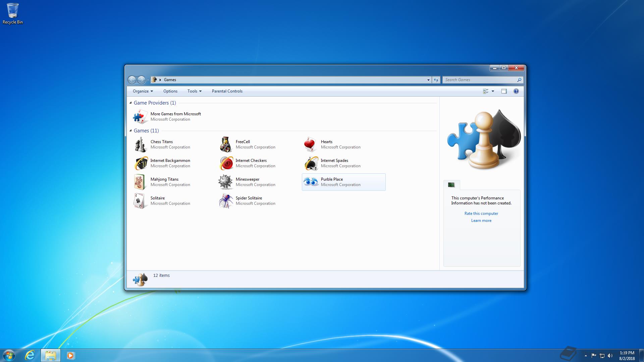This screenshot has width=644, height=362.
Task: Click the network tray icon
Action: 602,356
